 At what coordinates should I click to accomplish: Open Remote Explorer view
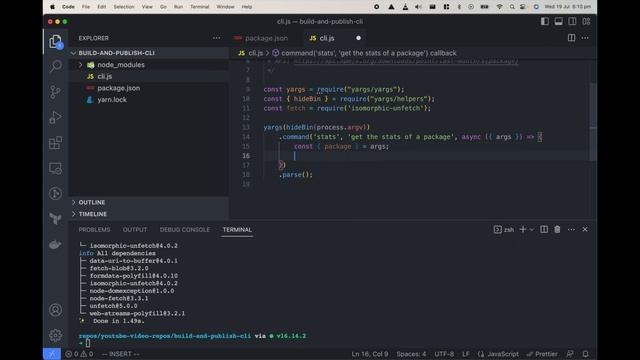[x=56, y=168]
